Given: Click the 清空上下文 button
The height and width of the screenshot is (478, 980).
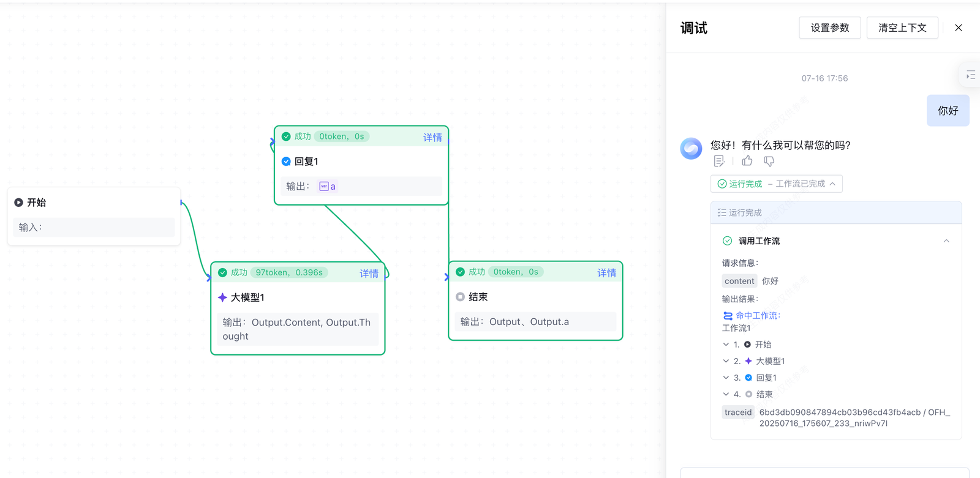Looking at the screenshot, I should (x=902, y=28).
